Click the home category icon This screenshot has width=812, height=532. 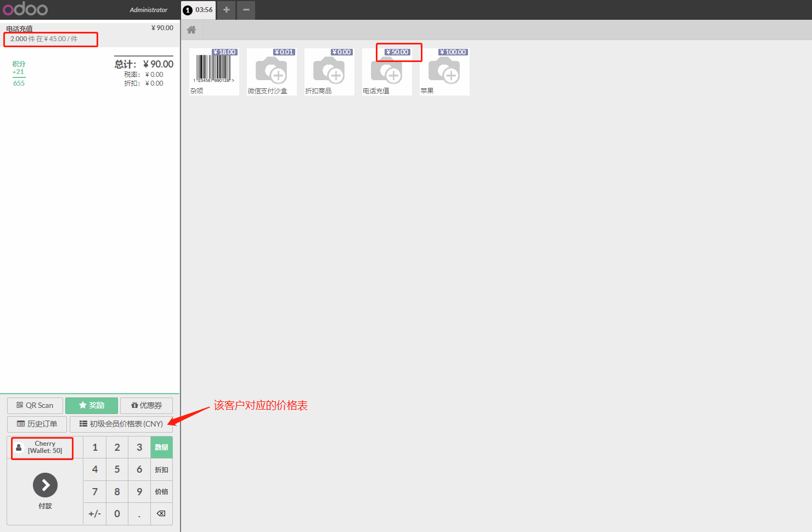(x=191, y=30)
